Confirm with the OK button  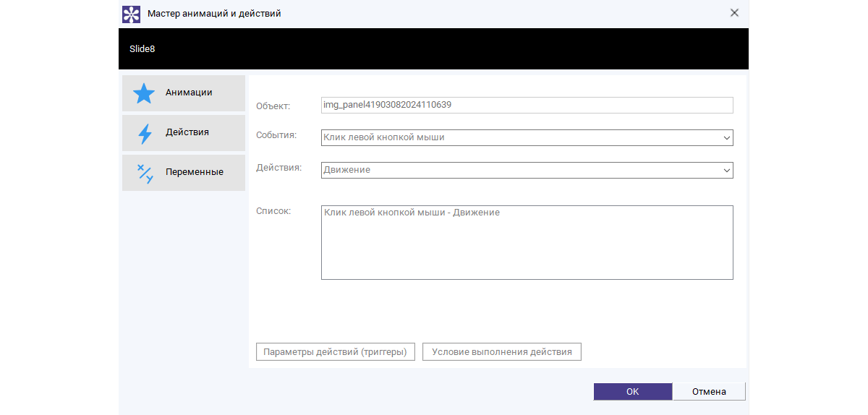click(633, 391)
